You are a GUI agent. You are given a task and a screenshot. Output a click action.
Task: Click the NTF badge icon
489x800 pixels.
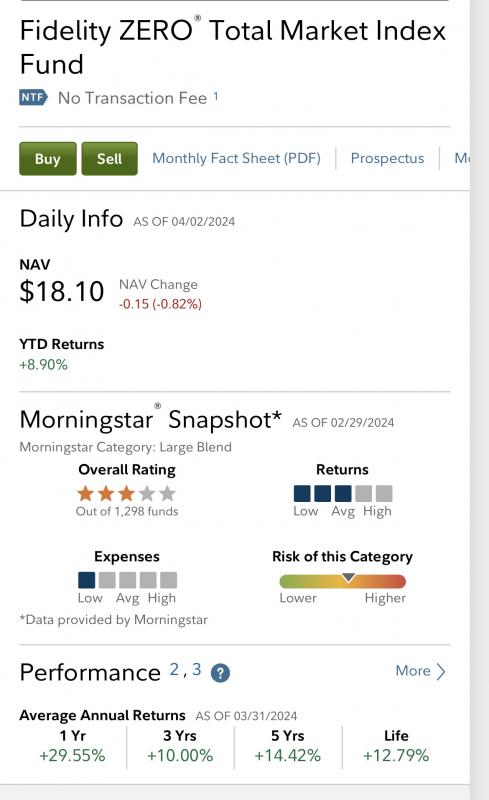(34, 97)
